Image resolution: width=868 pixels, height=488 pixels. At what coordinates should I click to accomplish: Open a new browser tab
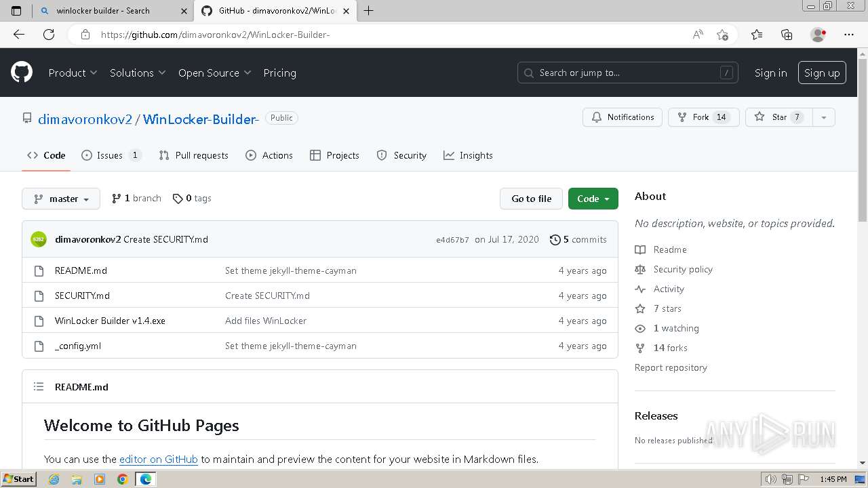[x=368, y=10]
